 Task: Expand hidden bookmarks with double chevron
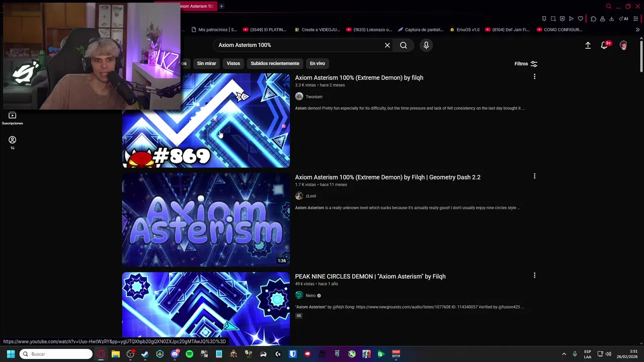(x=637, y=30)
